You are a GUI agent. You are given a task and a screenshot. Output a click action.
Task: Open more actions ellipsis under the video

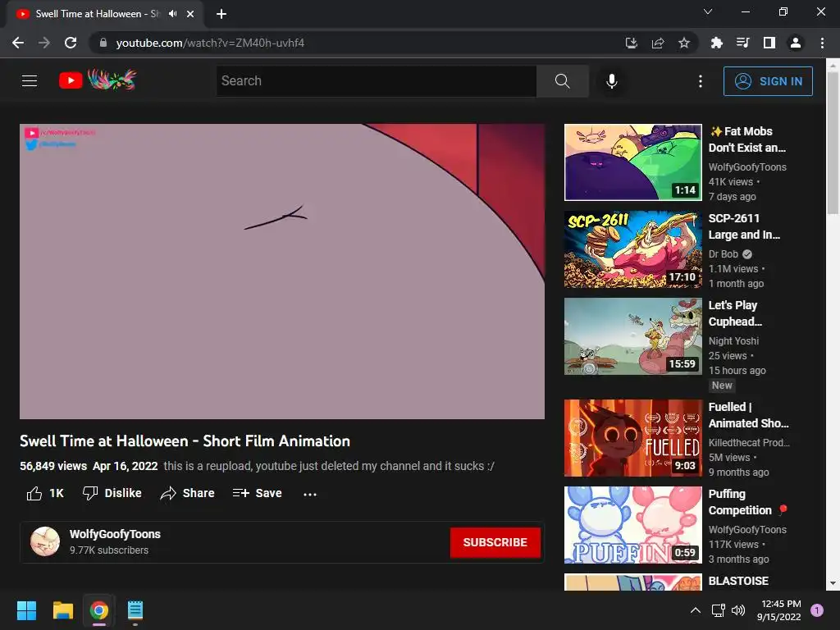click(309, 494)
